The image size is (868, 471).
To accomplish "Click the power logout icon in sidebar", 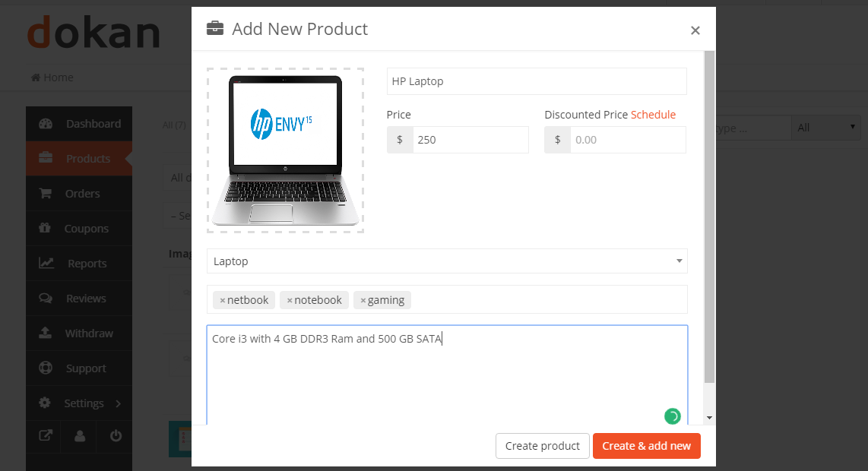I will (115, 435).
